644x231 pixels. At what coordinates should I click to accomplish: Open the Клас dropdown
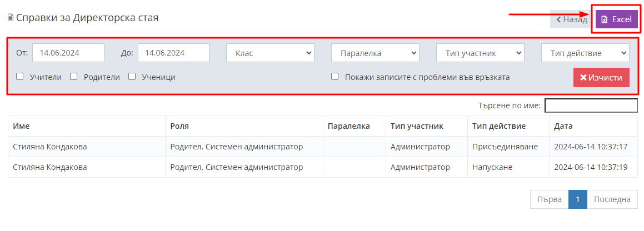point(270,53)
